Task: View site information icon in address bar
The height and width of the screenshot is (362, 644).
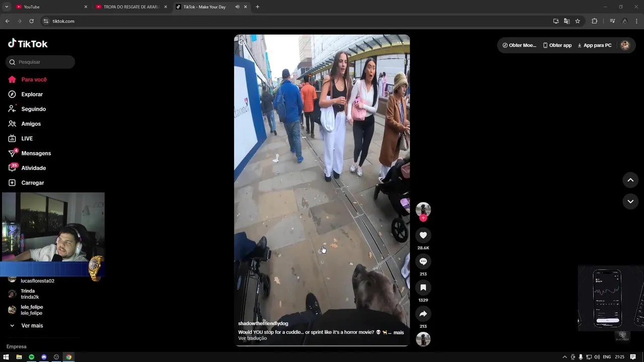Action: coord(46,21)
